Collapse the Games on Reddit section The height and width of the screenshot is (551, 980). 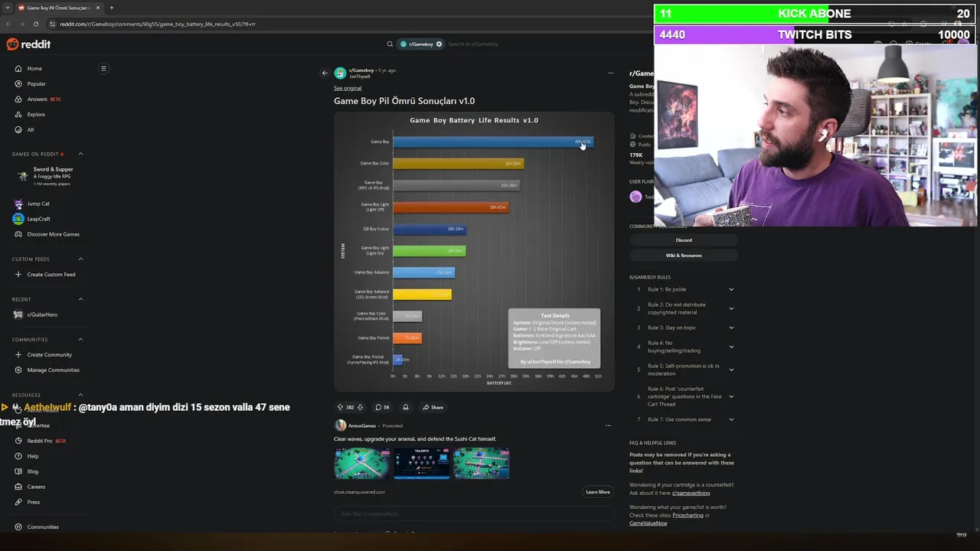click(80, 154)
